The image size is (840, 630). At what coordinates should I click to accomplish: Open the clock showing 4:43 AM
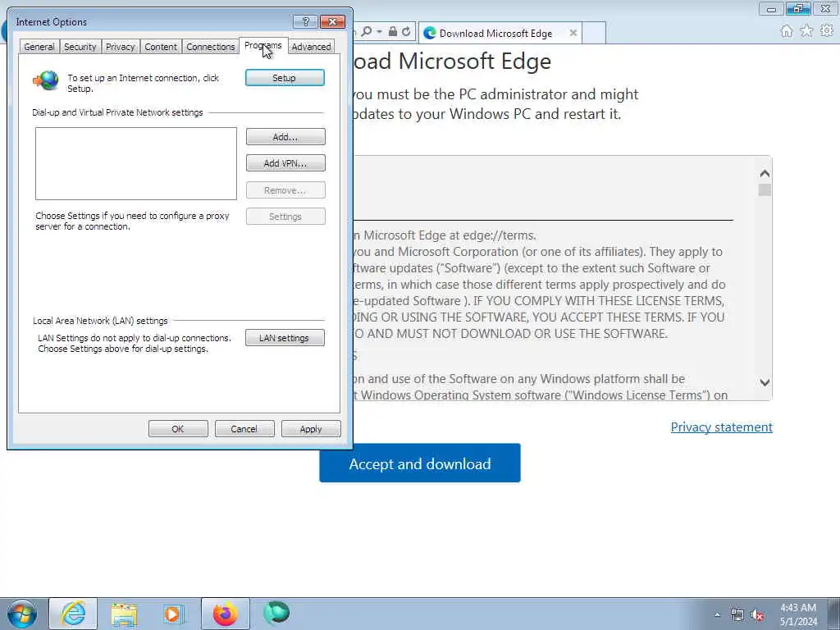click(x=798, y=614)
